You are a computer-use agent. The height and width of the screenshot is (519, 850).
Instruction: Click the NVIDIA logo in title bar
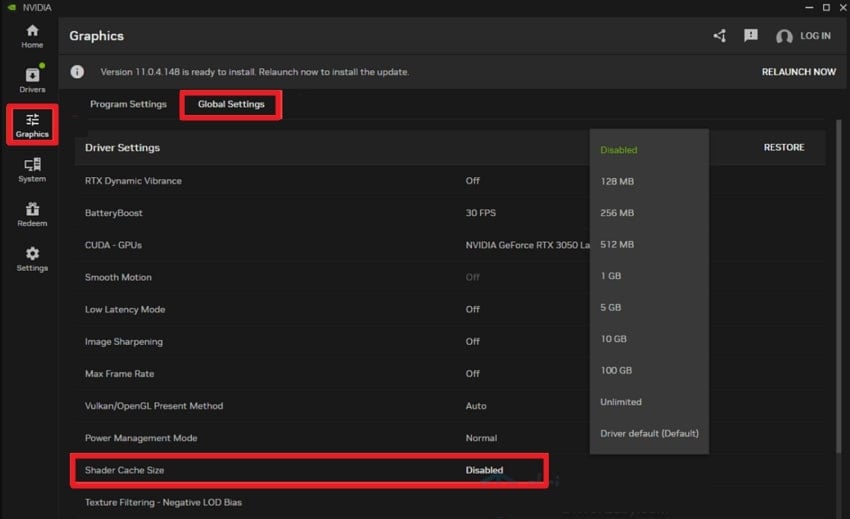coord(12,8)
